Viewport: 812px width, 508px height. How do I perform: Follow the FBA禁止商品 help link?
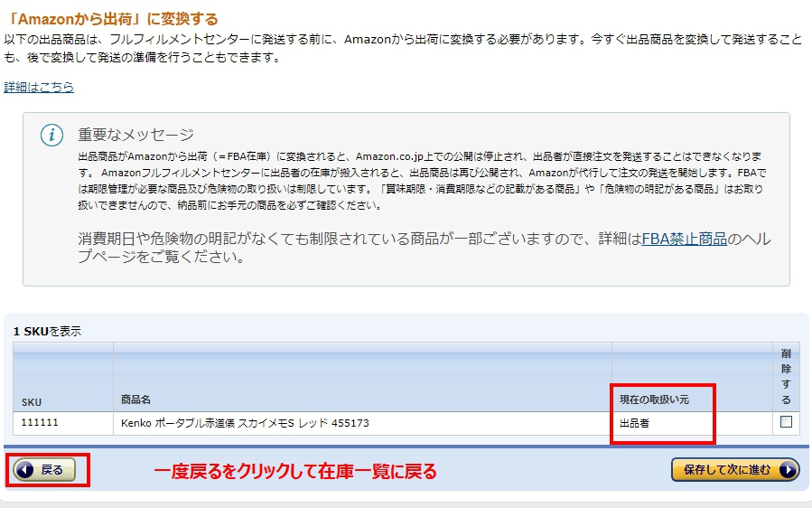[684, 239]
